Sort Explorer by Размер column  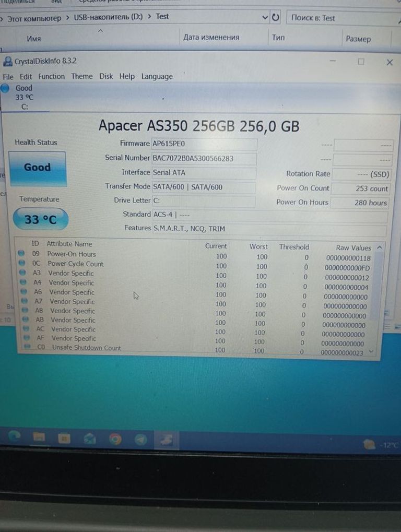coord(358,39)
